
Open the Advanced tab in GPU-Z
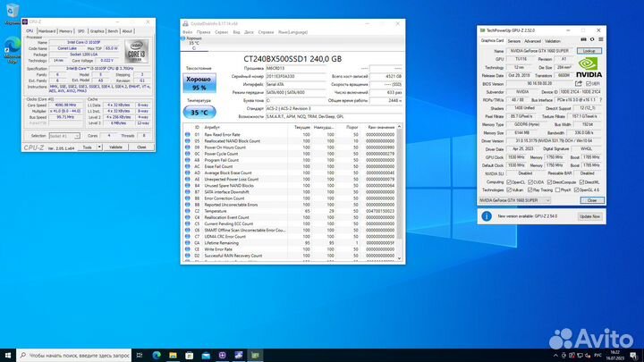(533, 41)
